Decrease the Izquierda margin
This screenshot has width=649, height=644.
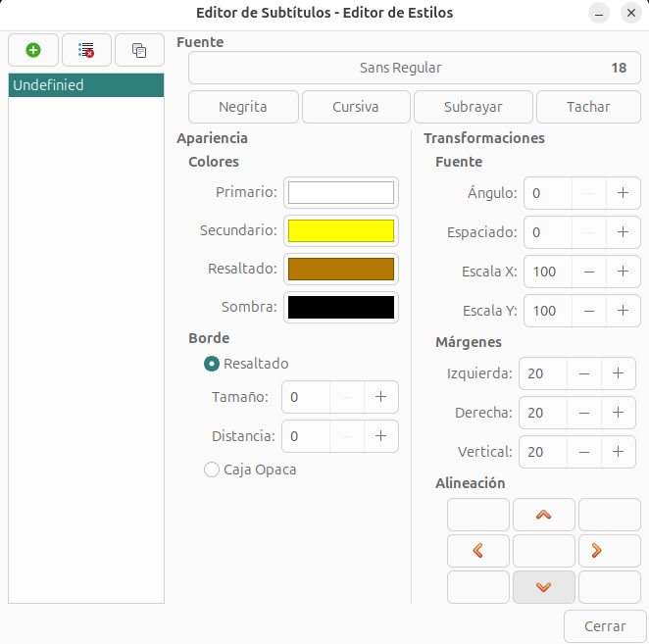pyautogui.click(x=584, y=373)
